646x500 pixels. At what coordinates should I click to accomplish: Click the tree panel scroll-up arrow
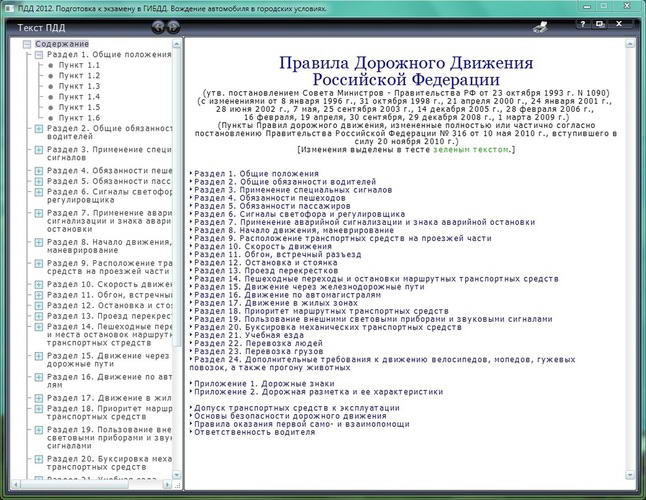click(x=176, y=44)
